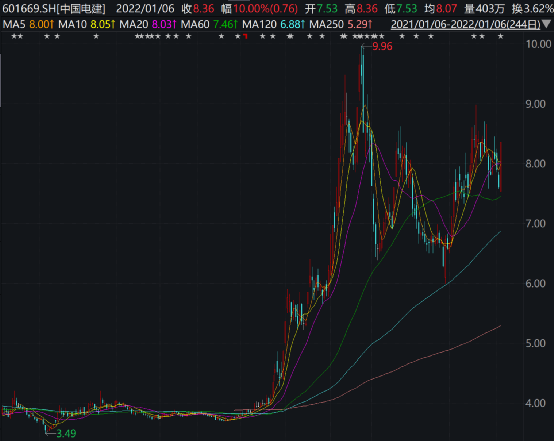Image resolution: width=554 pixels, height=441 pixels.
Task: Click the 4.00 price axis label
Action: (536, 403)
